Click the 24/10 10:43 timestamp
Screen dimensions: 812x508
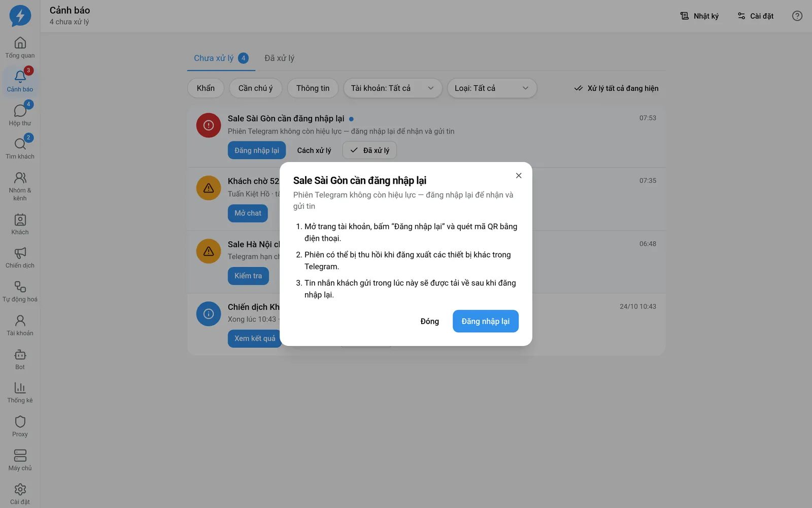638,306
